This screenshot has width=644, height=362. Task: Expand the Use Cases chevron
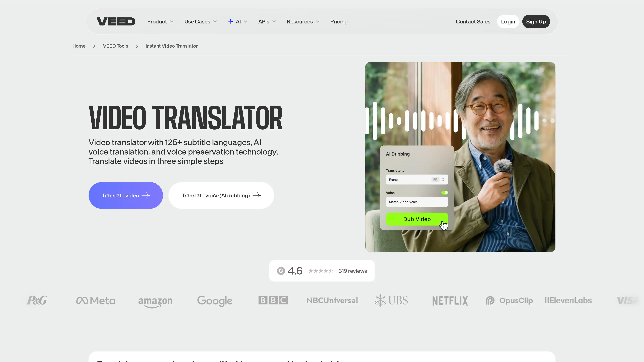[215, 21]
